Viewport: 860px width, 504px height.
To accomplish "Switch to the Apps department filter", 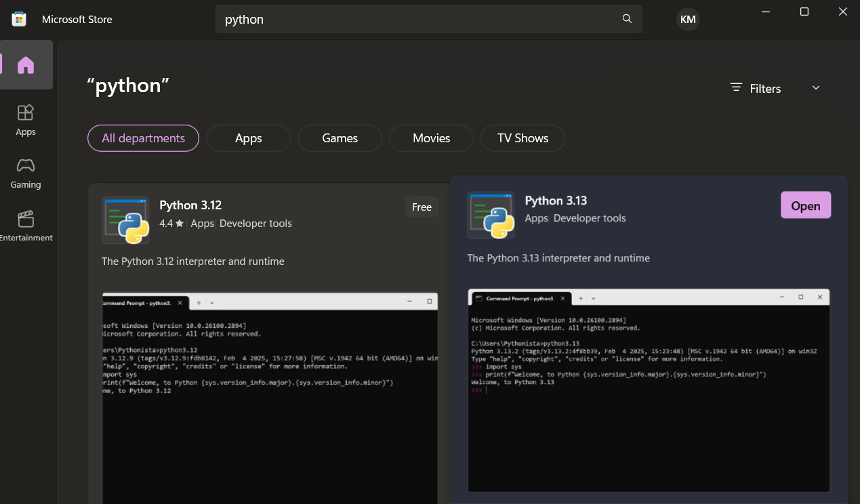I will 248,138.
